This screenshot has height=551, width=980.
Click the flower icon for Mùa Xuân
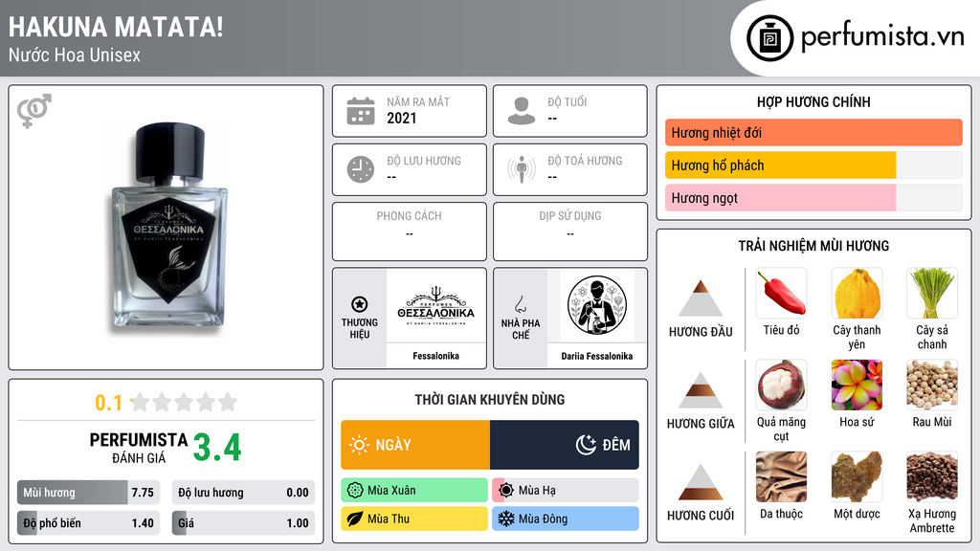[x=355, y=491]
